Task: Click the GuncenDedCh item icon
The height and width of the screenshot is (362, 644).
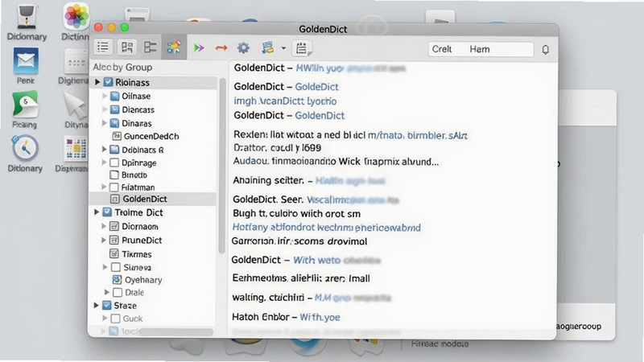Action: pyautogui.click(x=117, y=136)
